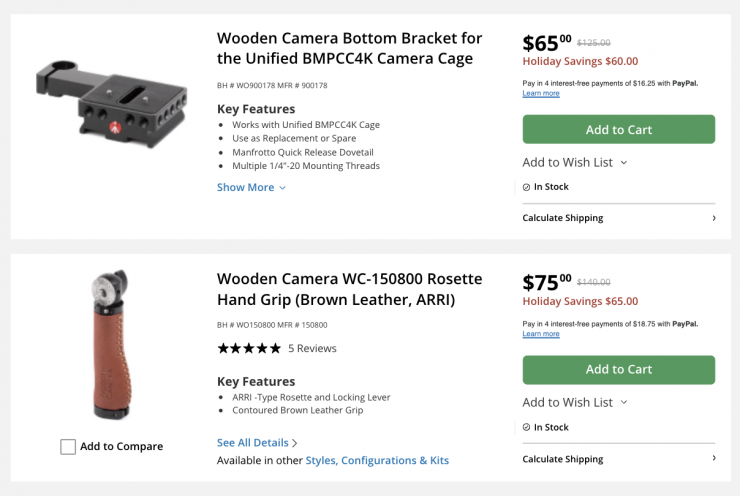740x496 pixels.
Task: Open Add to Wish List dropdown for Hand Grip
Action: [575, 402]
